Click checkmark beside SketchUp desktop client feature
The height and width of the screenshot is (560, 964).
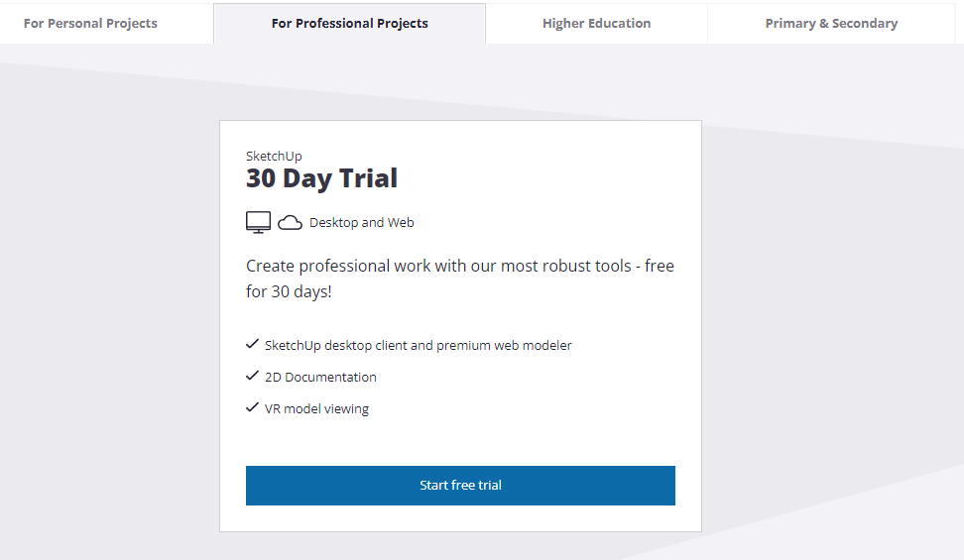point(252,345)
